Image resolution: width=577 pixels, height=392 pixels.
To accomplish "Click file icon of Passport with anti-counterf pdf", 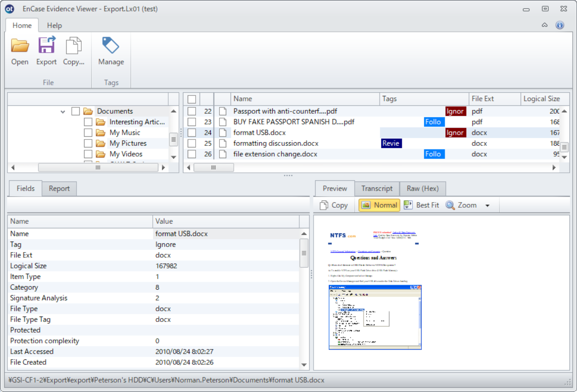I will (x=223, y=111).
